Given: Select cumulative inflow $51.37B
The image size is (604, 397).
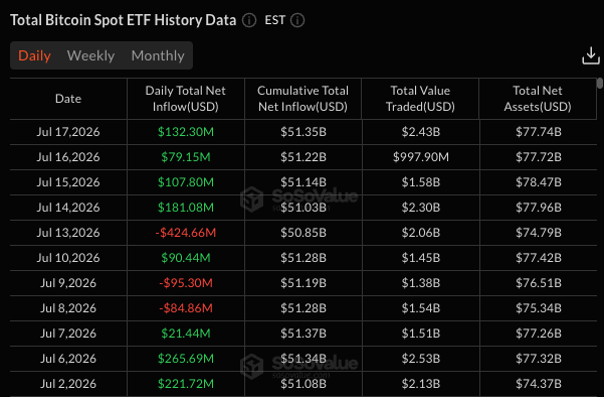Looking at the screenshot, I should click(x=303, y=333).
